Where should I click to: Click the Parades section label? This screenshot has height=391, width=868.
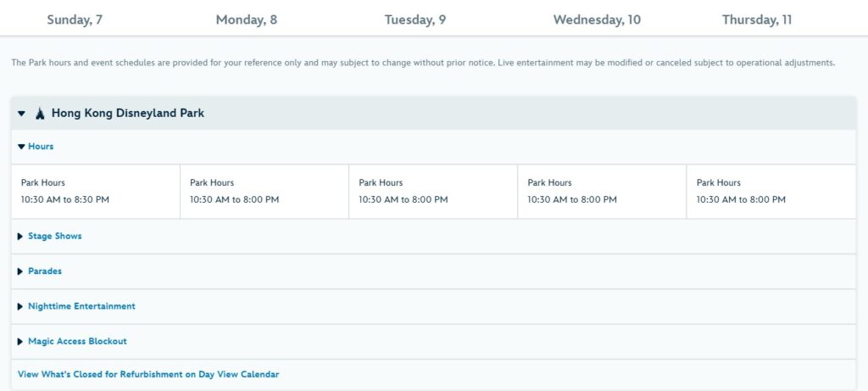pyautogui.click(x=45, y=271)
